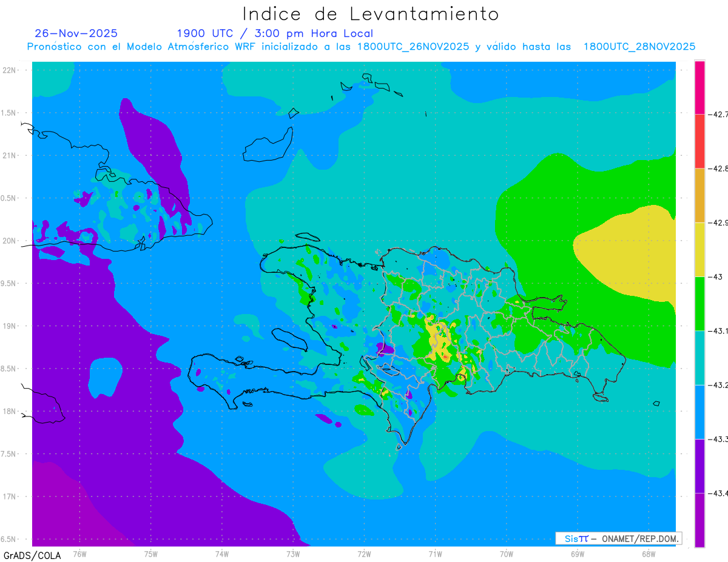Click the latitude label "17N"
Screen dimensions: 728x562
(10, 497)
